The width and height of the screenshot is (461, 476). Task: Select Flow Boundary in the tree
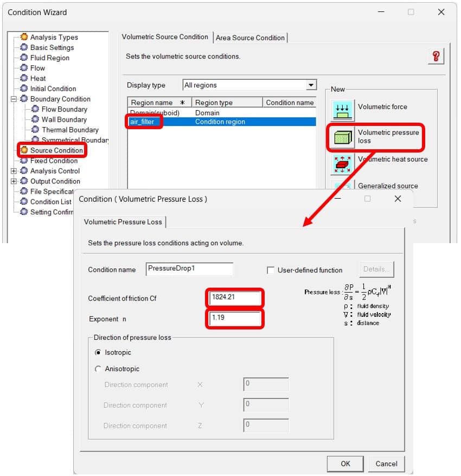pyautogui.click(x=65, y=109)
